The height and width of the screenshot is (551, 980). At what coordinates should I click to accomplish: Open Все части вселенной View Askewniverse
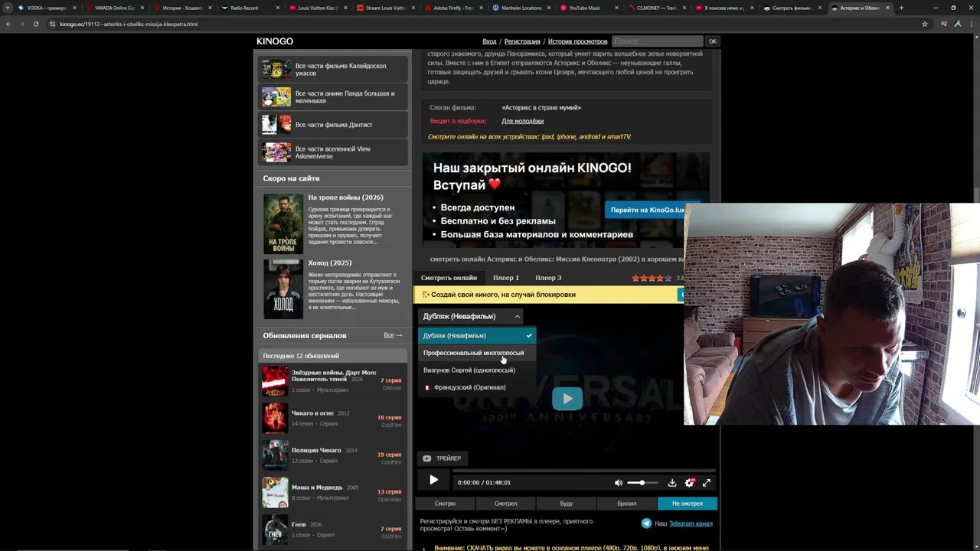click(333, 152)
